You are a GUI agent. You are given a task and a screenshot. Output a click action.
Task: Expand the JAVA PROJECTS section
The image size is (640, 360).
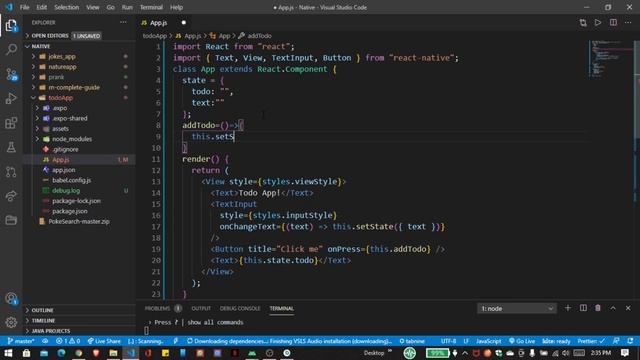51,331
